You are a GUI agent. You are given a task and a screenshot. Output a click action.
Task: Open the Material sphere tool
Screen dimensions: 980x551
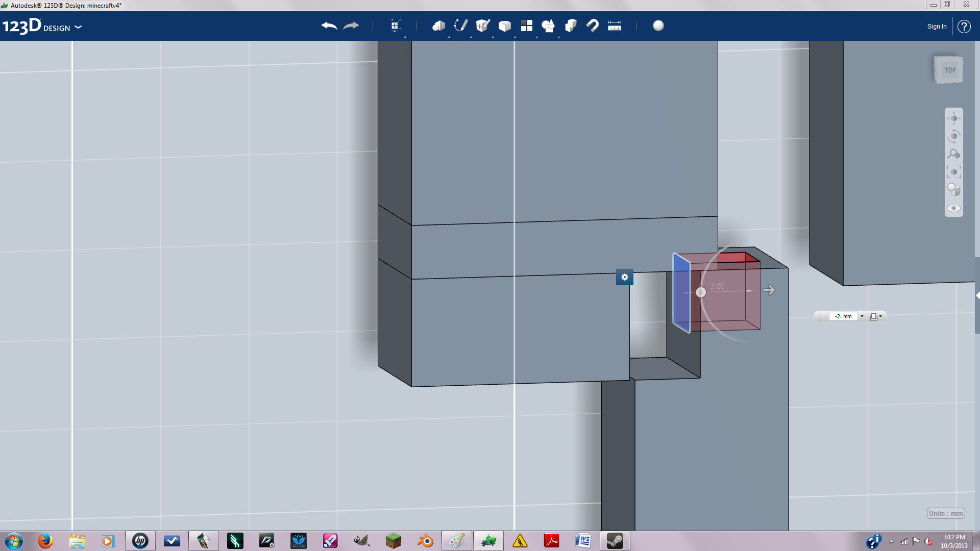(658, 26)
